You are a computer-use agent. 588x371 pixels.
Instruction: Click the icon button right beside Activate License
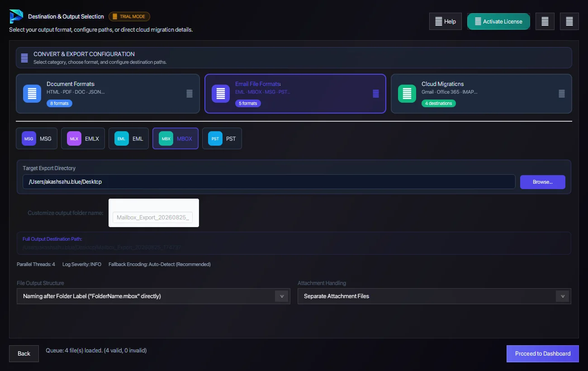545,21
